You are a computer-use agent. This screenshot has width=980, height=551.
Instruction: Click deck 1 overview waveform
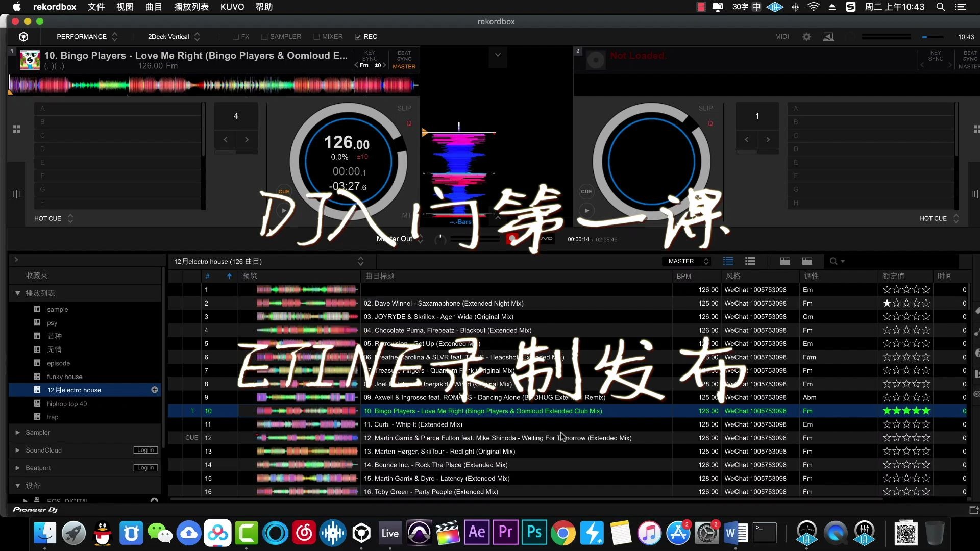click(213, 85)
